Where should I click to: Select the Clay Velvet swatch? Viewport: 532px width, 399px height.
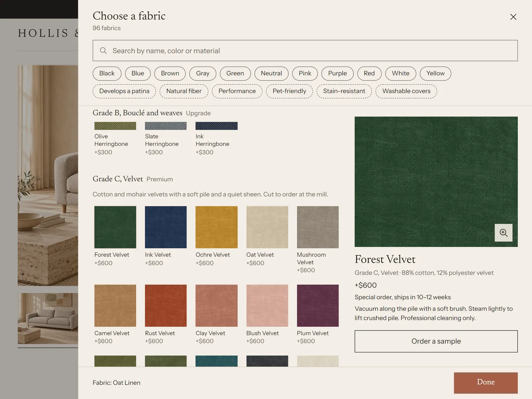(x=216, y=306)
